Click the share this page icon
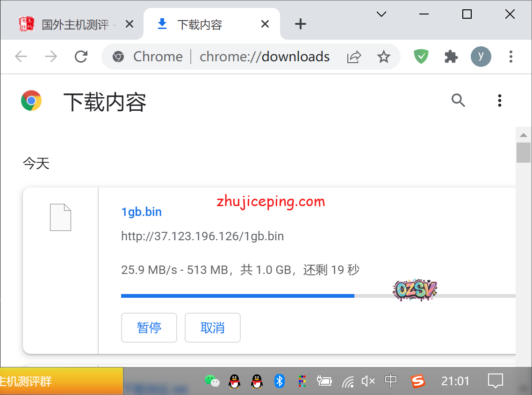The image size is (532, 395). [354, 57]
